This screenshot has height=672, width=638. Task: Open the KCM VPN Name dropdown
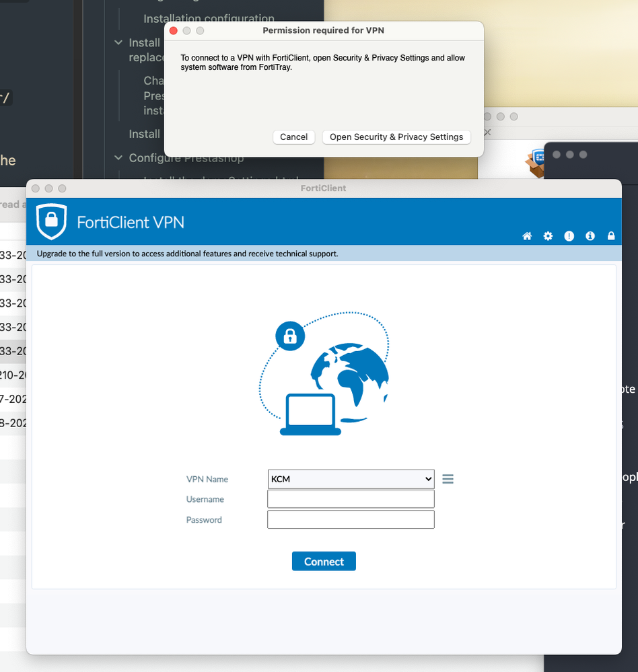pos(351,479)
